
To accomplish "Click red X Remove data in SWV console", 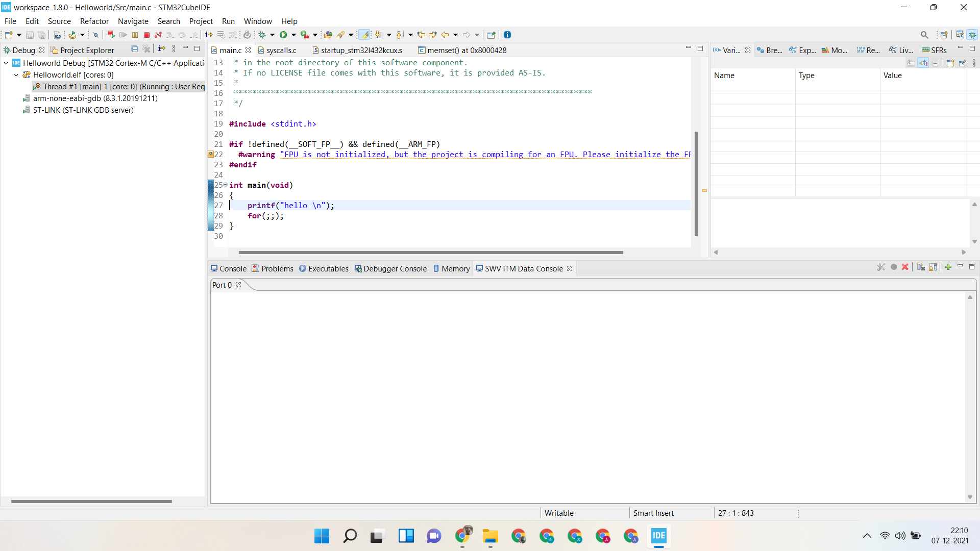I will 905,267.
